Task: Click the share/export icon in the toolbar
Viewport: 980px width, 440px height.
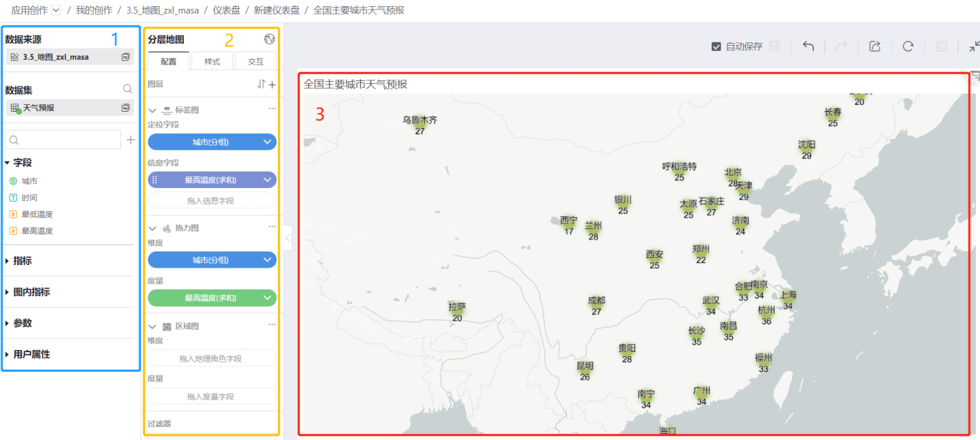Action: pyautogui.click(x=875, y=46)
